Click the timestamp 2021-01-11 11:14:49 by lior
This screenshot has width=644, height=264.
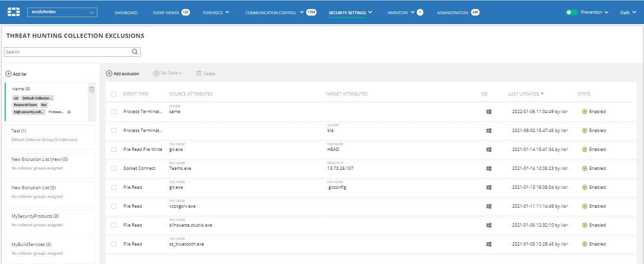point(539,206)
